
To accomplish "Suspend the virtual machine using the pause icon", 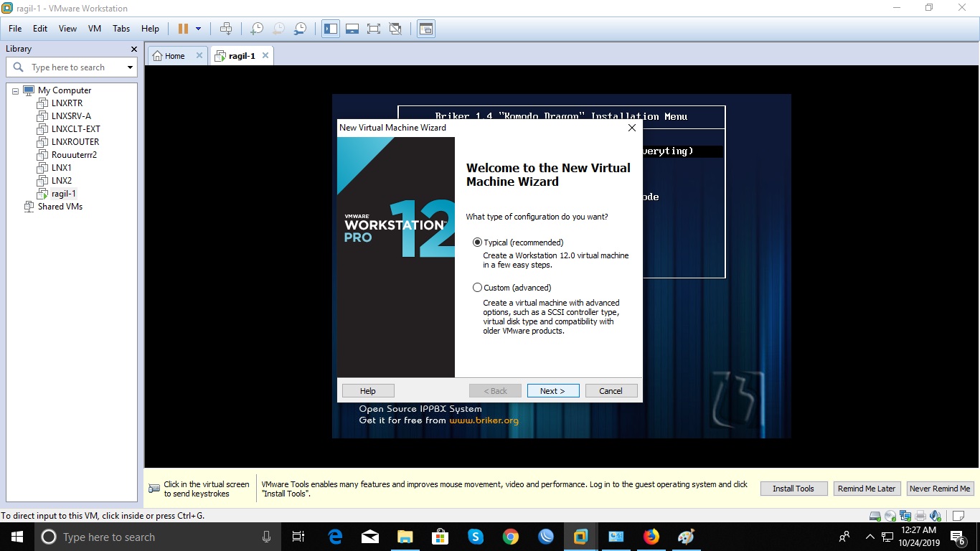I will [x=184, y=29].
